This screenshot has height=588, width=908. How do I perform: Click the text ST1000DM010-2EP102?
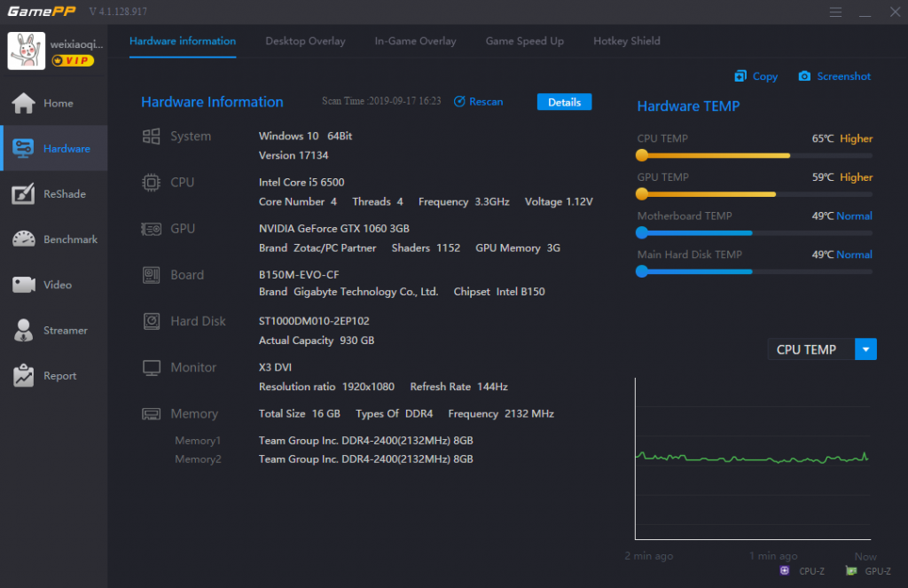point(314,320)
